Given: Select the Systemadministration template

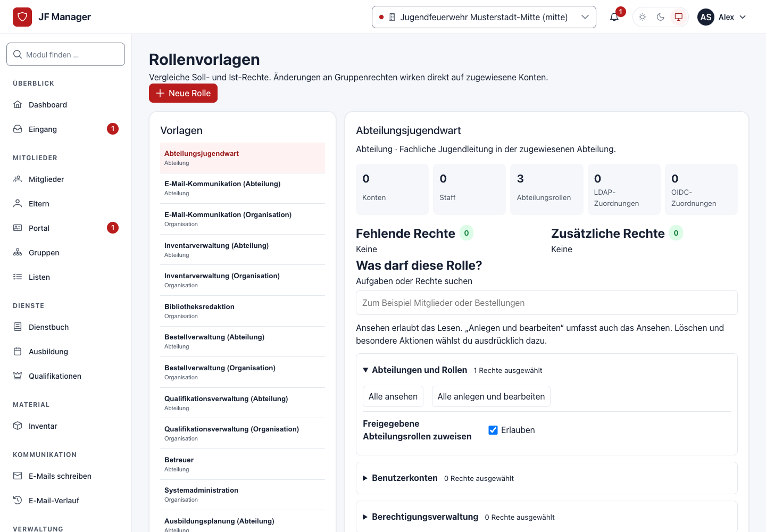Looking at the screenshot, I should click(x=243, y=495).
